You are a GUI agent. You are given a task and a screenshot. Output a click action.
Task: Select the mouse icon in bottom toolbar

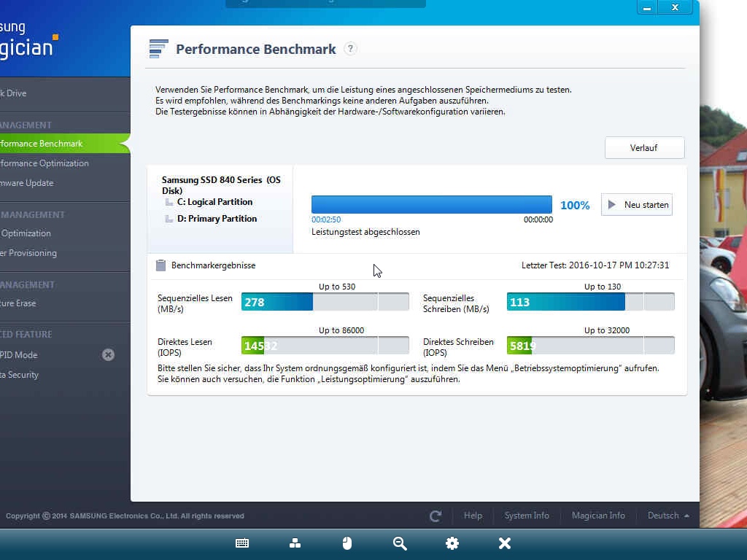point(347,543)
